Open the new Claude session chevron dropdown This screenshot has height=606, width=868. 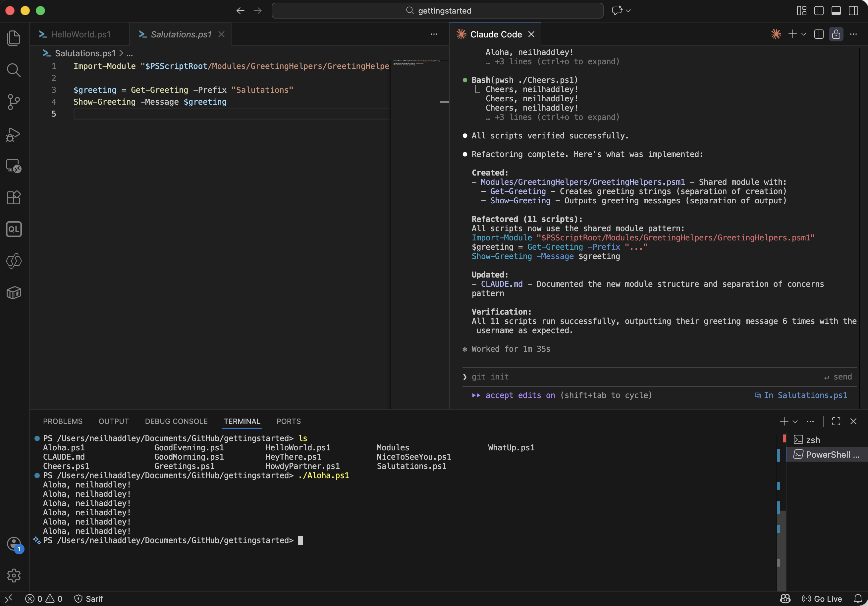click(803, 34)
